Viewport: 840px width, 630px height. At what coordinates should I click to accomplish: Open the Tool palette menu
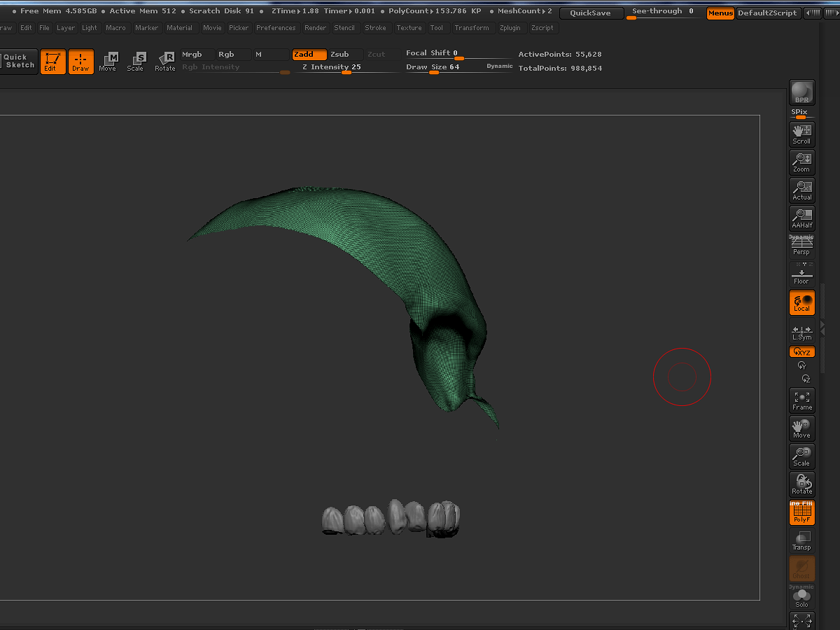(437, 28)
